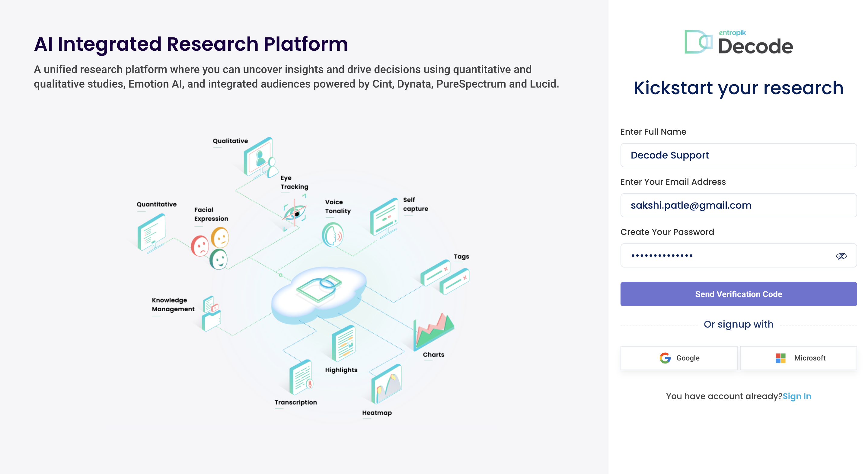868x474 pixels.
Task: Click the Quantitative survey screen icon
Action: (151, 233)
